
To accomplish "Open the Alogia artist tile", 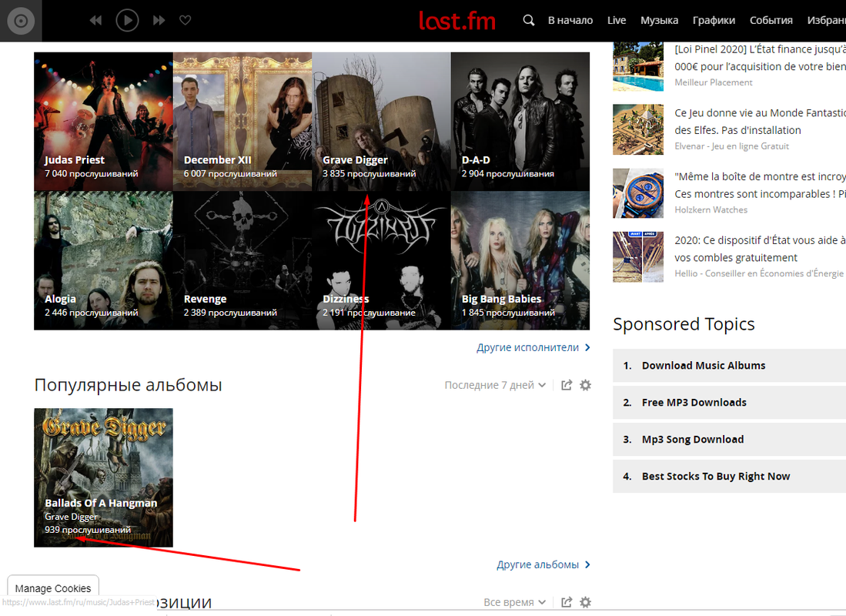I will 104,261.
